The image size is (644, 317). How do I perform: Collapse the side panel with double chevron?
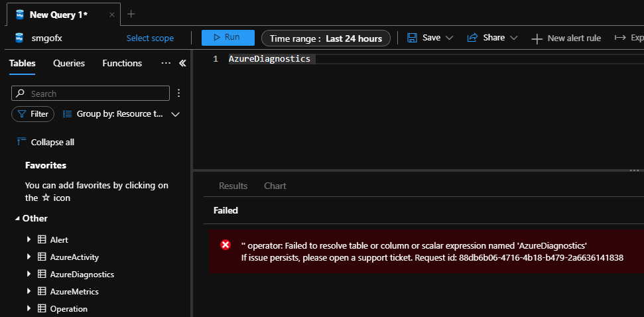coord(183,63)
